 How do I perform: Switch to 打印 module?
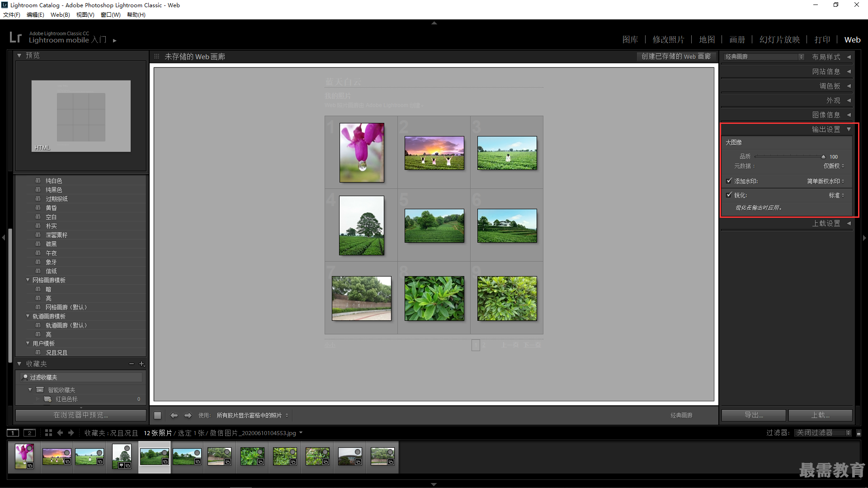tap(822, 40)
